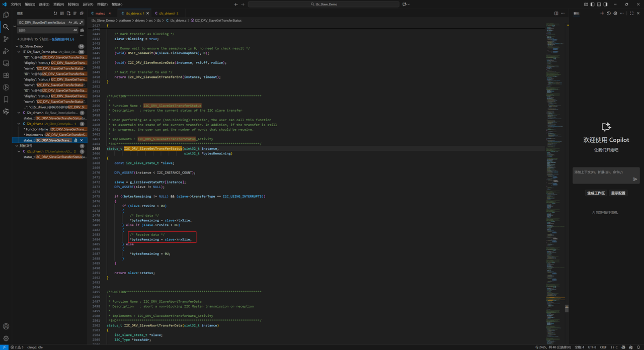The height and width of the screenshot is (350, 644).
Task: Open the Explorer view in activity bar
Action: (x=6, y=15)
